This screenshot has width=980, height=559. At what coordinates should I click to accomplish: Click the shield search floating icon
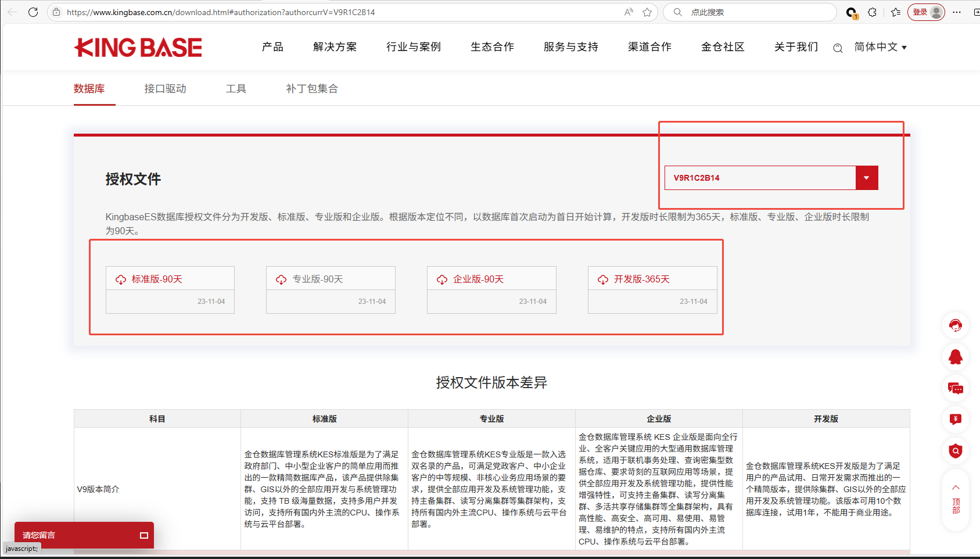(956, 451)
